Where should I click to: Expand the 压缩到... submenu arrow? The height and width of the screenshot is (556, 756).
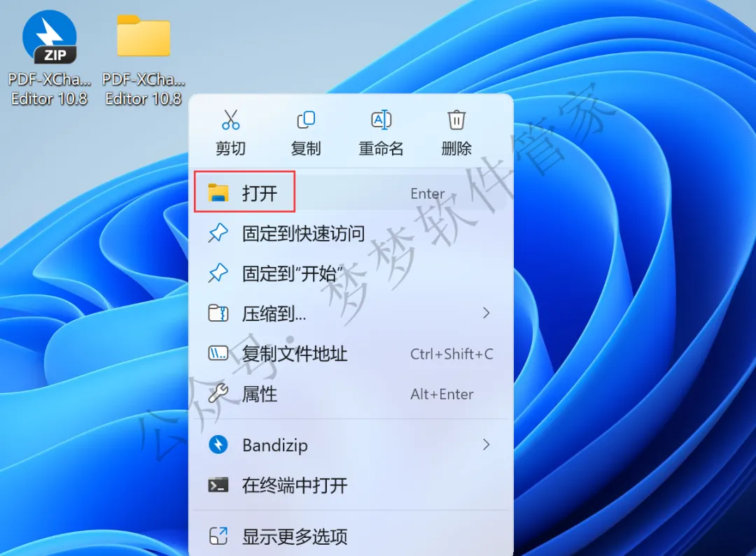pos(486,313)
